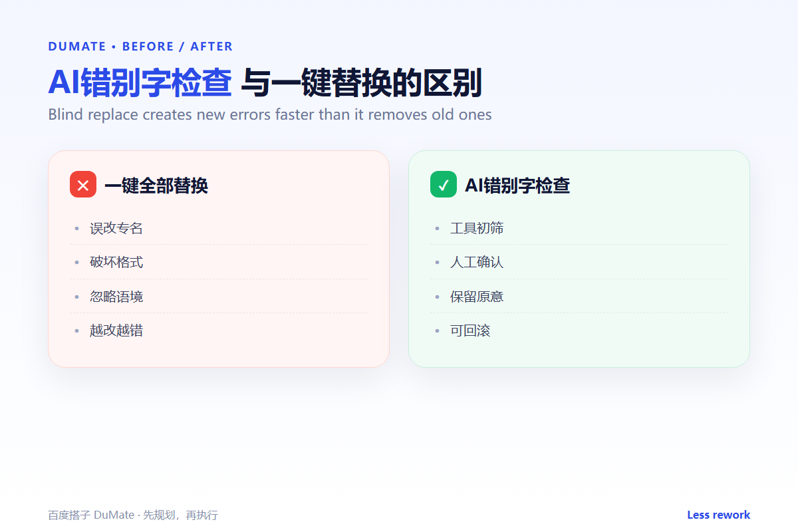Click the Less rework footer label
The height and width of the screenshot is (532, 798).
pyautogui.click(x=719, y=515)
